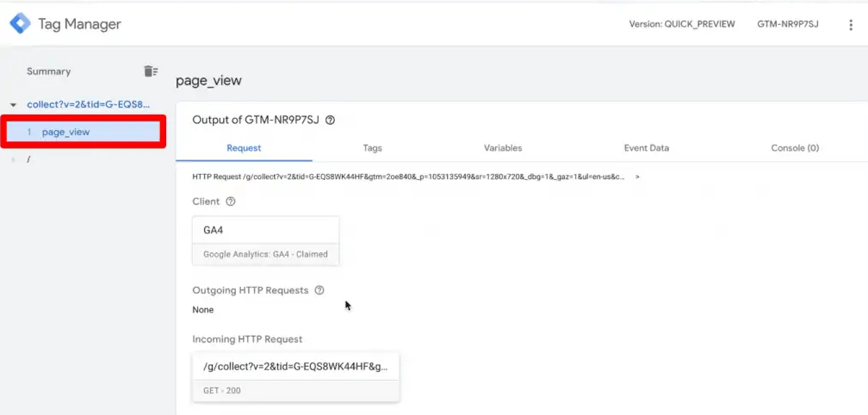Open help icon beside Outgoing HTTP Requests
868x415 pixels.
coord(319,290)
